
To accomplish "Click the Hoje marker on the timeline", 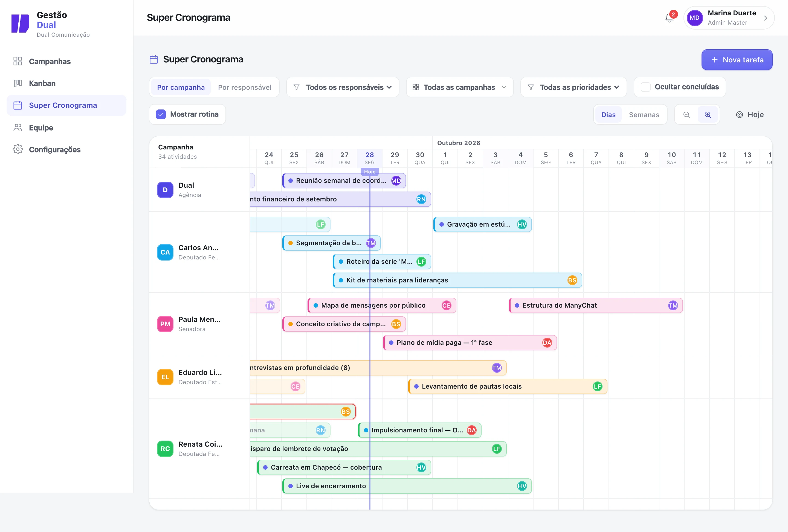I will tap(370, 172).
